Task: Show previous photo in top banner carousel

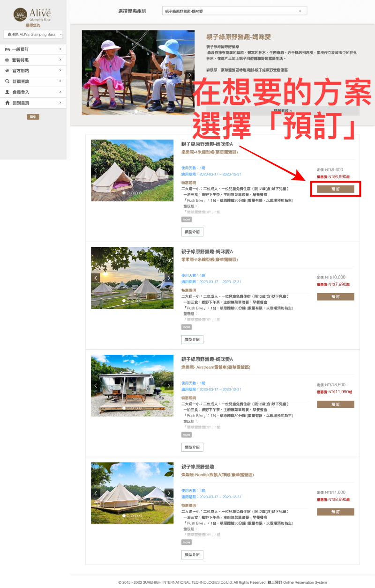Action: pos(87,75)
